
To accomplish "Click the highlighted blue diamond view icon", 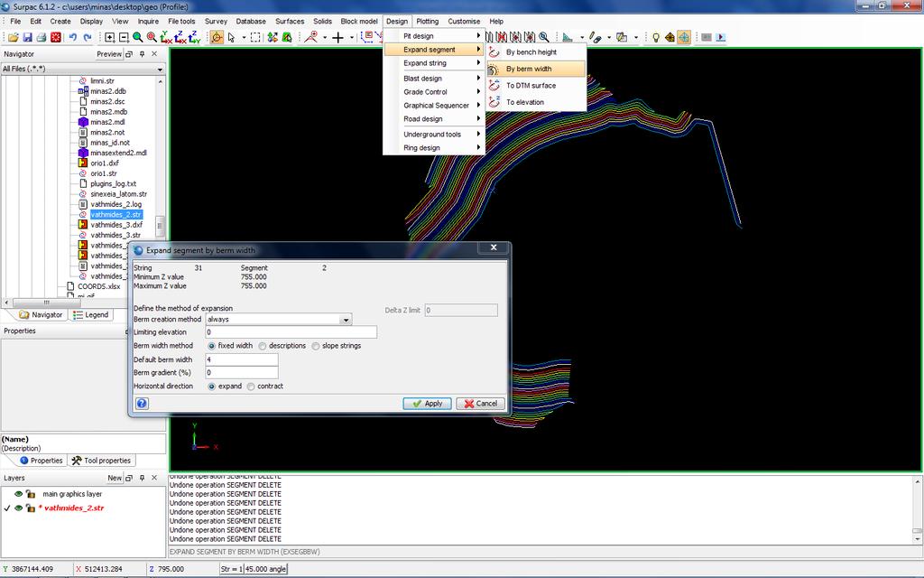I will click(684, 37).
